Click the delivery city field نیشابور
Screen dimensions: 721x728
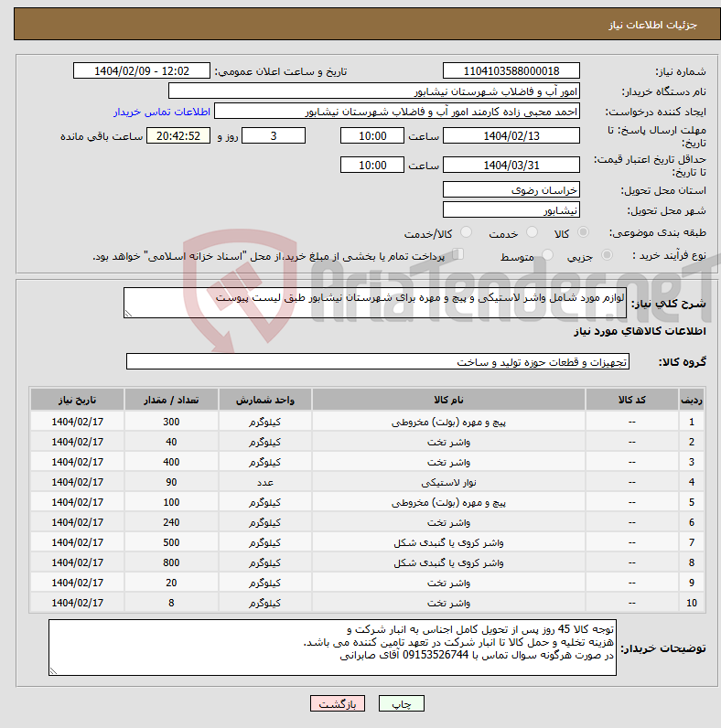click(511, 209)
